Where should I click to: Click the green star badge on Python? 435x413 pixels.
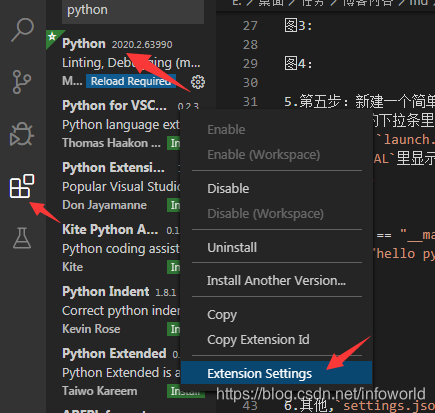[x=53, y=37]
